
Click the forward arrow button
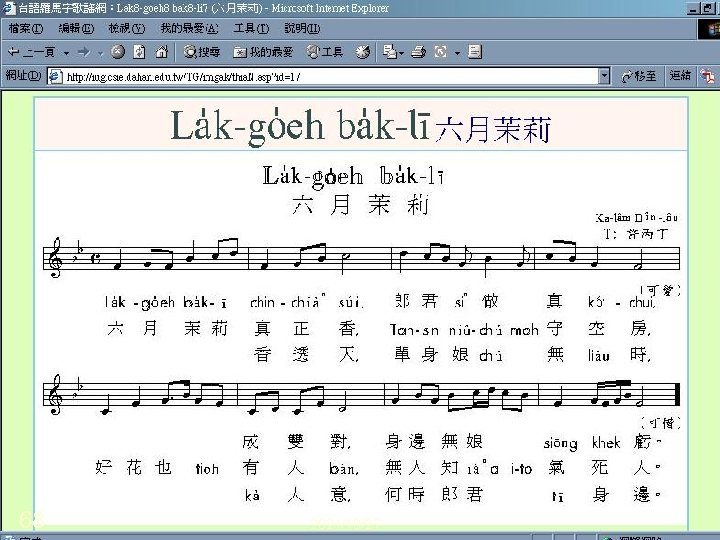[x=84, y=52]
